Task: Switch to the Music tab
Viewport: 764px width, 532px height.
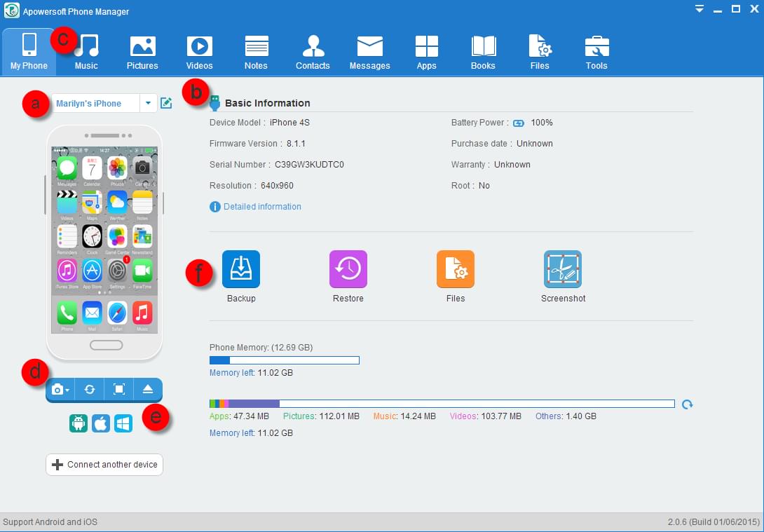Action: click(x=86, y=53)
